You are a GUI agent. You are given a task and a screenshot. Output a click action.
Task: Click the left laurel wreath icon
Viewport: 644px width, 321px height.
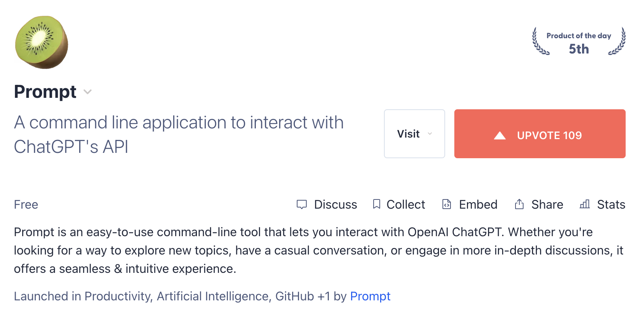[x=540, y=41]
